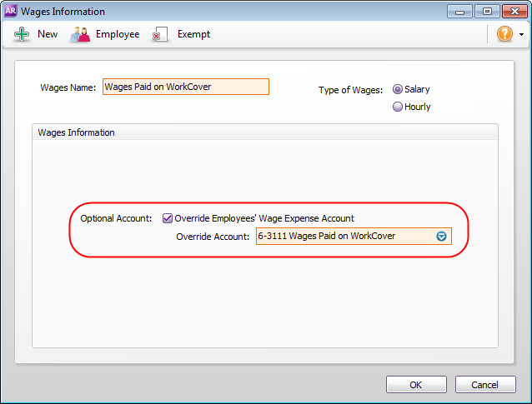Click the 6-3111 Wages Paid on WorkCover field
The height and width of the screenshot is (404, 532).
tap(345, 236)
